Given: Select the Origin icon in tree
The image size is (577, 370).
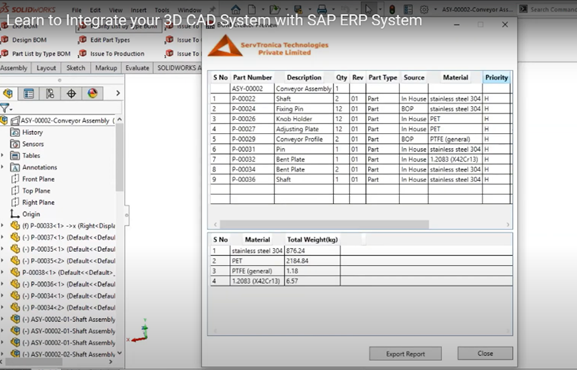Looking at the screenshot, I should pos(15,214).
